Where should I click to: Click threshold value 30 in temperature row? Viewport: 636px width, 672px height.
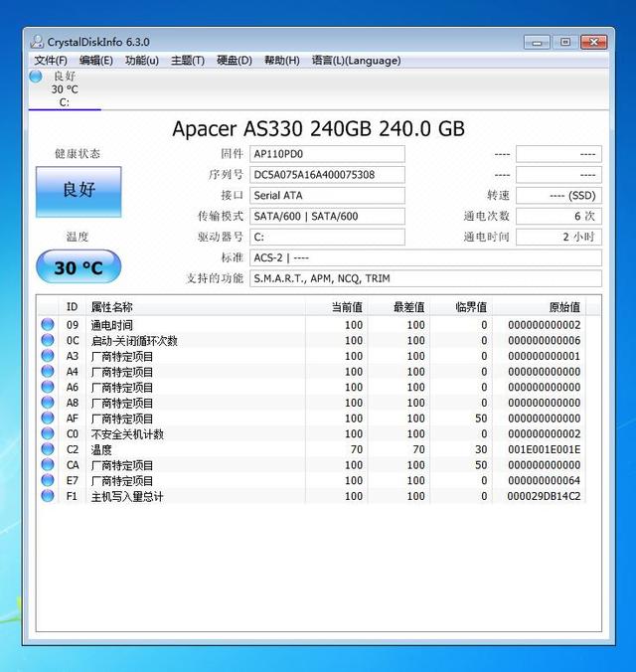click(x=481, y=449)
